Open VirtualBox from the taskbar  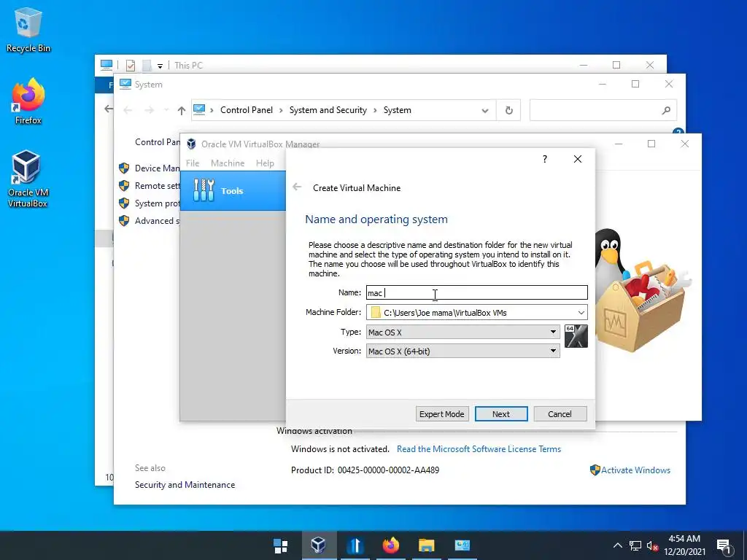point(318,545)
